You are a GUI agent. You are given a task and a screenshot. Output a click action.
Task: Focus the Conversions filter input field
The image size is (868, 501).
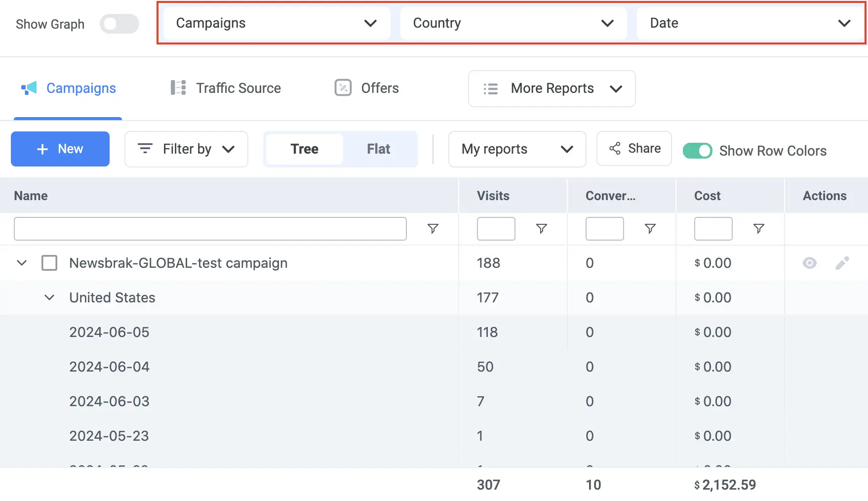coord(604,229)
